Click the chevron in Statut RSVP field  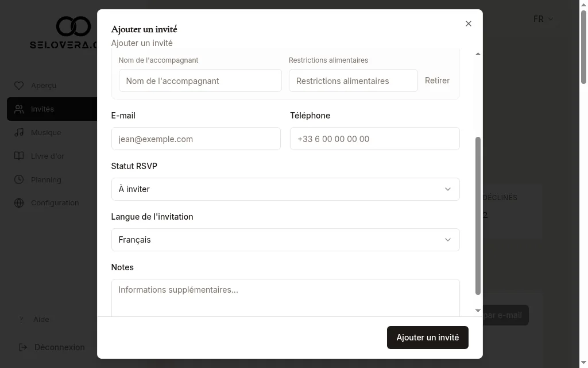click(x=448, y=189)
